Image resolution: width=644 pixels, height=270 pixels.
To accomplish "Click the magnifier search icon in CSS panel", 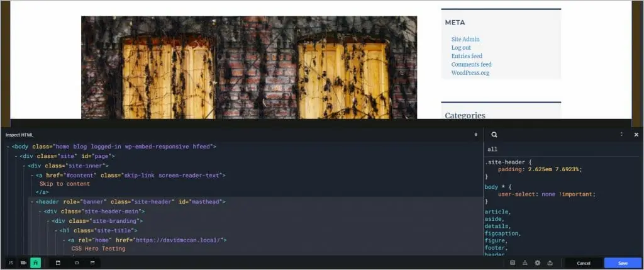I will coord(494,135).
